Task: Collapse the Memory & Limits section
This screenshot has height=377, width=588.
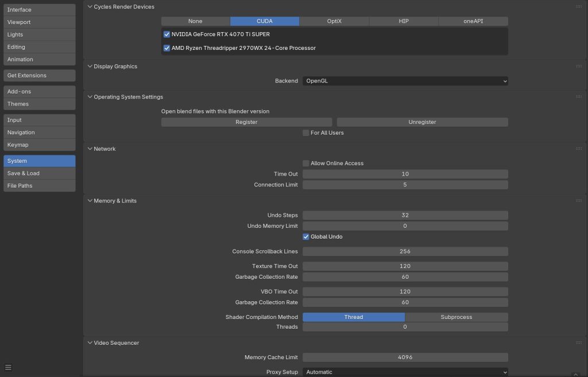Action: point(90,201)
